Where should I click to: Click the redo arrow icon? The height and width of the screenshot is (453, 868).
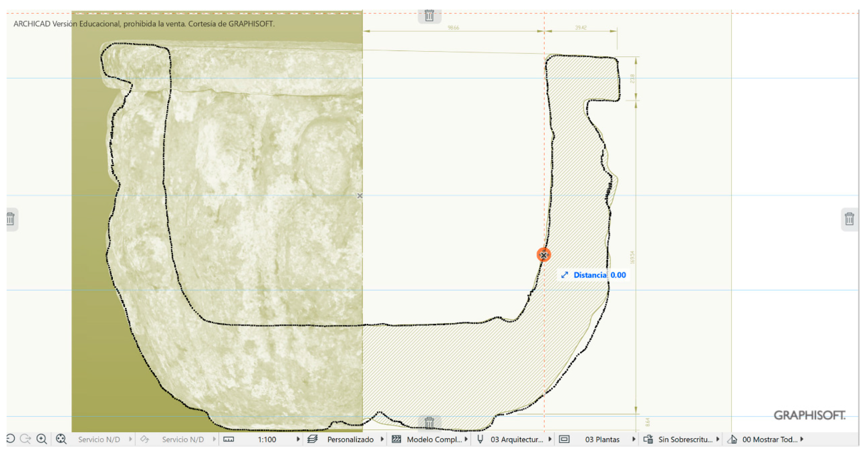coord(26,439)
